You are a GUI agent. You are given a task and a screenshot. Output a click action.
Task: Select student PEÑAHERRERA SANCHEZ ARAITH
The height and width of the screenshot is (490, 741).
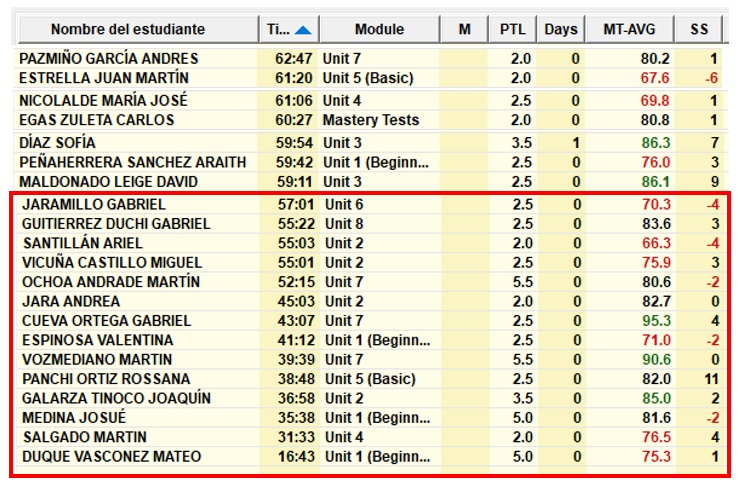[x=133, y=162]
